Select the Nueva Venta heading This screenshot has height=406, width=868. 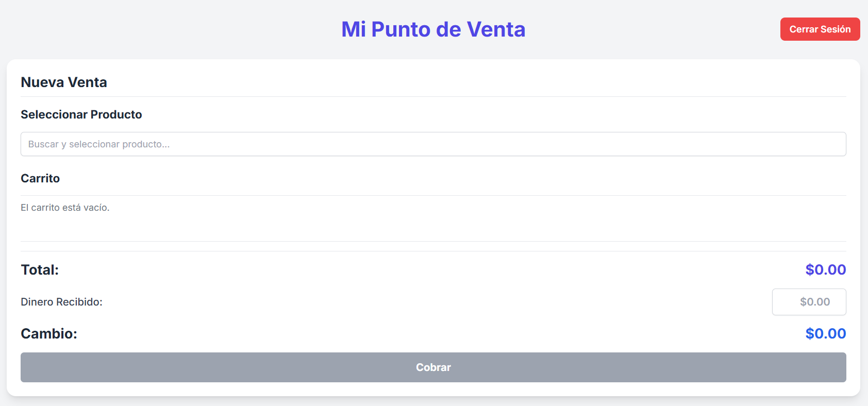click(x=63, y=82)
